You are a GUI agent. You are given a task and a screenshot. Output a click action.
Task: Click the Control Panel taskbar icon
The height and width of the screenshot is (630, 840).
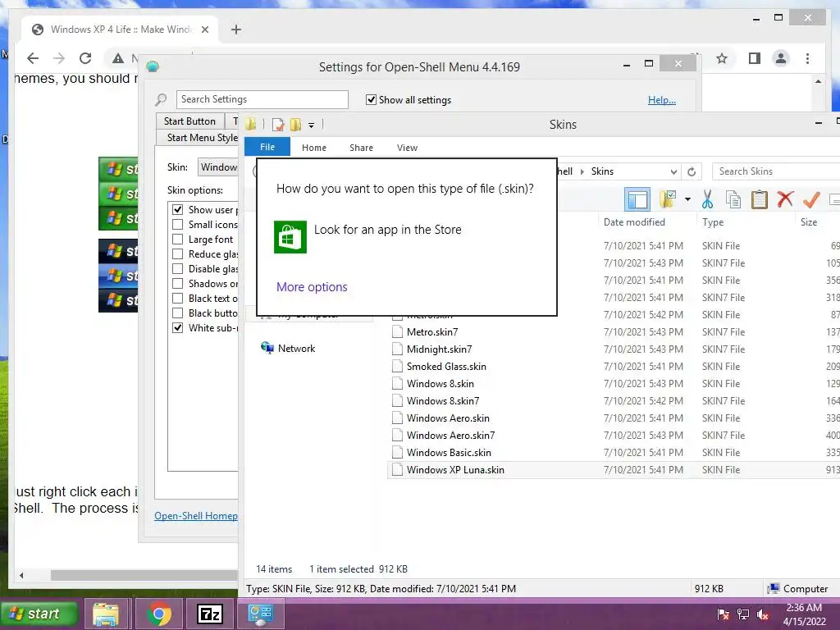[x=261, y=614]
